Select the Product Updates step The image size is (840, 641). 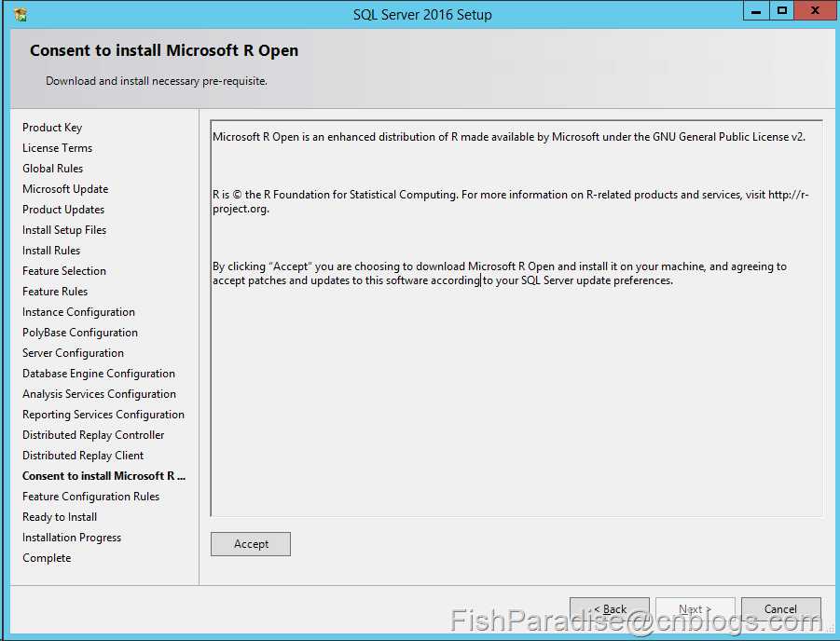(x=63, y=210)
